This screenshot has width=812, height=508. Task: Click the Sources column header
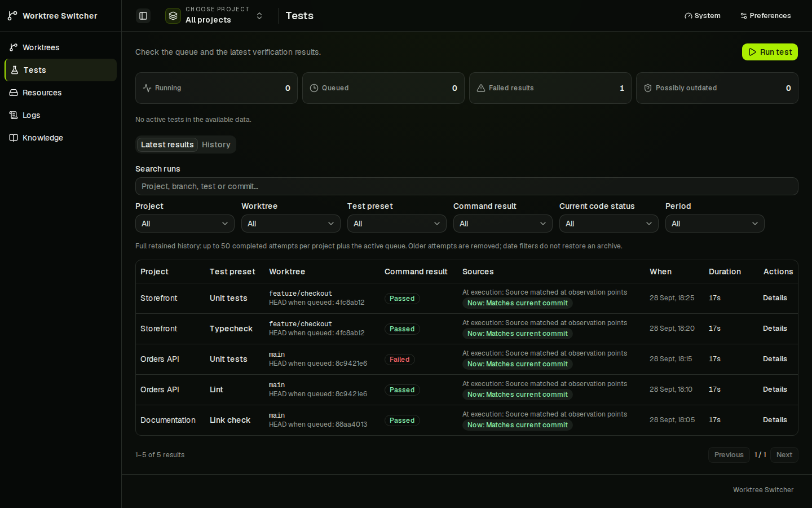[x=478, y=271]
